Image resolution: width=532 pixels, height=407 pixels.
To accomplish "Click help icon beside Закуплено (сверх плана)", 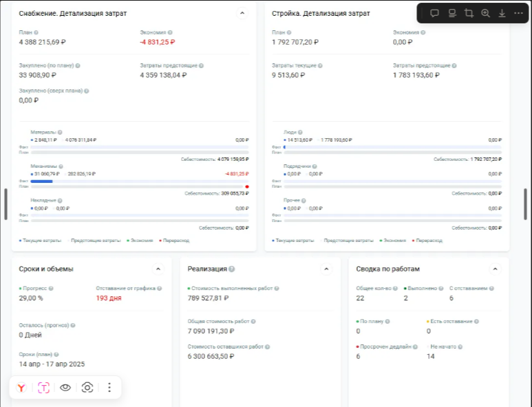I will click(x=87, y=91).
